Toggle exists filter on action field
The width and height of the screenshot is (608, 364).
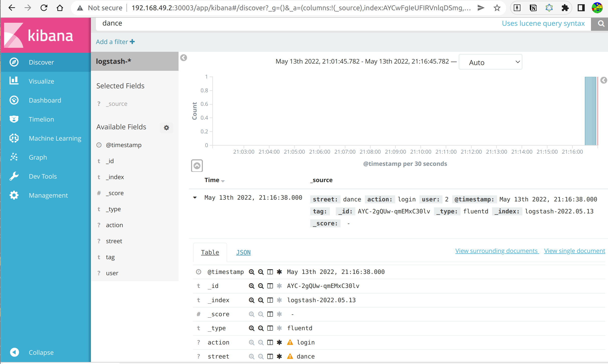(x=279, y=342)
